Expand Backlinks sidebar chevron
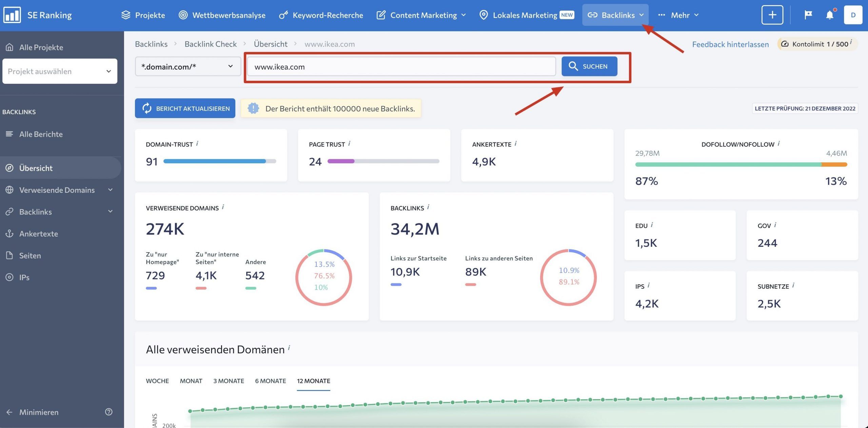The height and width of the screenshot is (428, 868). click(x=110, y=211)
